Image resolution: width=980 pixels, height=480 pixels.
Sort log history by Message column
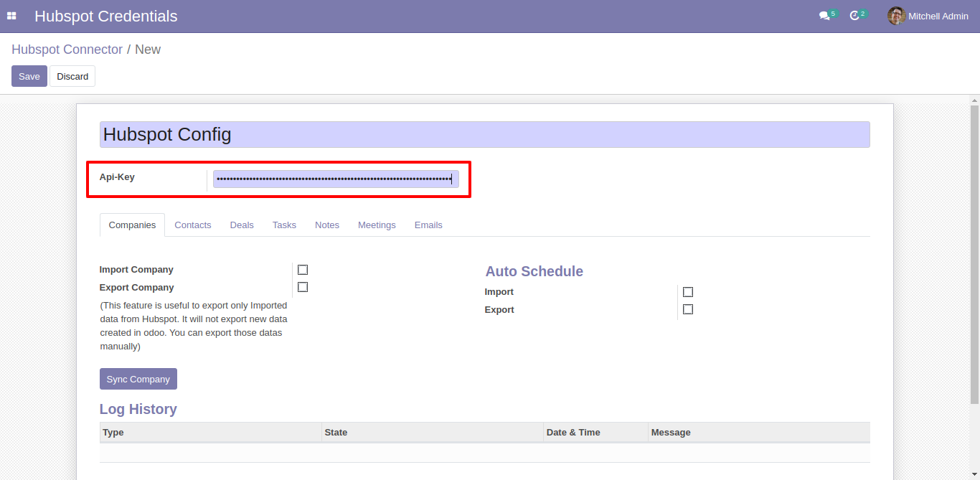[758, 433]
